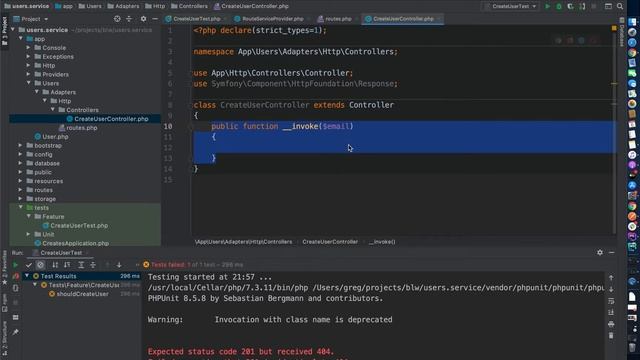
Task: Hide the Run tool window
Action: (611, 253)
